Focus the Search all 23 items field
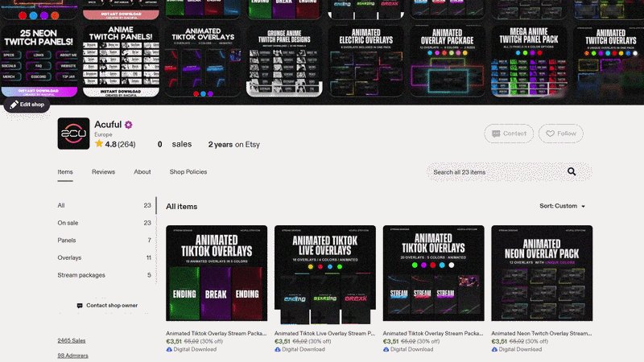Screen dimensions: 644x362 pyautogui.click(x=509, y=172)
